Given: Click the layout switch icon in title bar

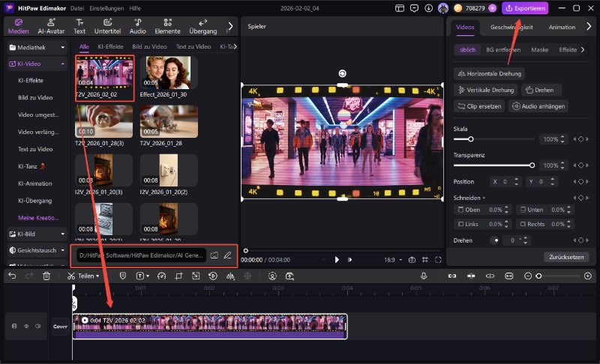Looking at the screenshot, I should click(400, 8).
